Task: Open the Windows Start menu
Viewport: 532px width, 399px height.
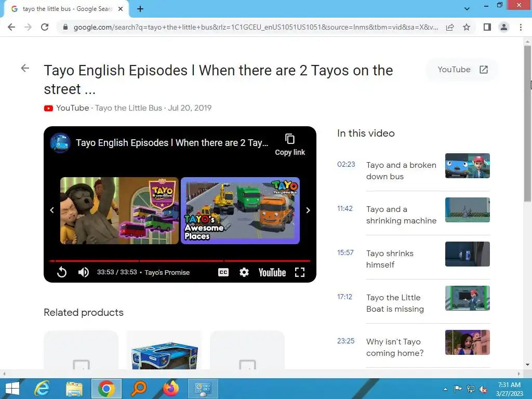Action: (12, 389)
